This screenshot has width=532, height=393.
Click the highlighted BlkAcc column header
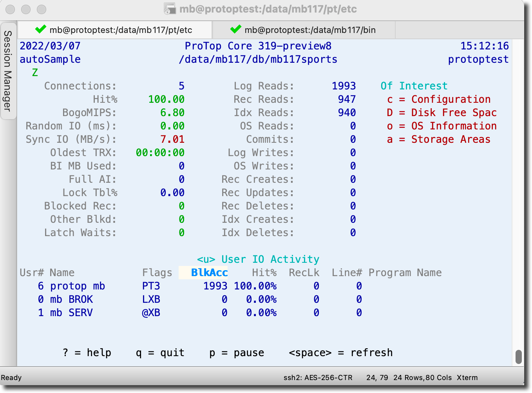coord(203,273)
